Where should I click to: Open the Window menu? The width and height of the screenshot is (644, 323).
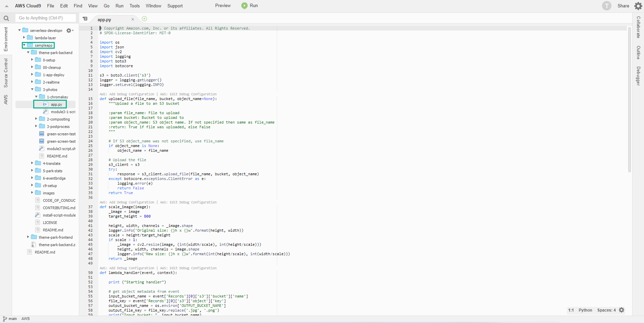click(x=153, y=6)
